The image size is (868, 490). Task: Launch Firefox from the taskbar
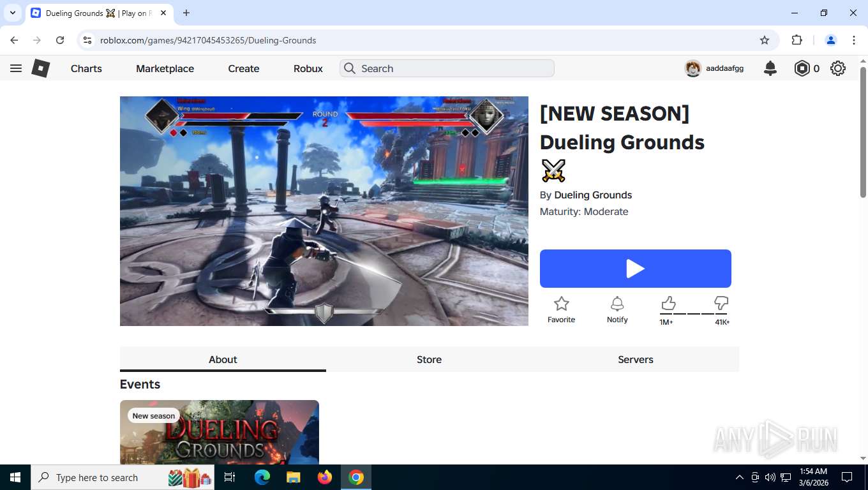pyautogui.click(x=325, y=477)
